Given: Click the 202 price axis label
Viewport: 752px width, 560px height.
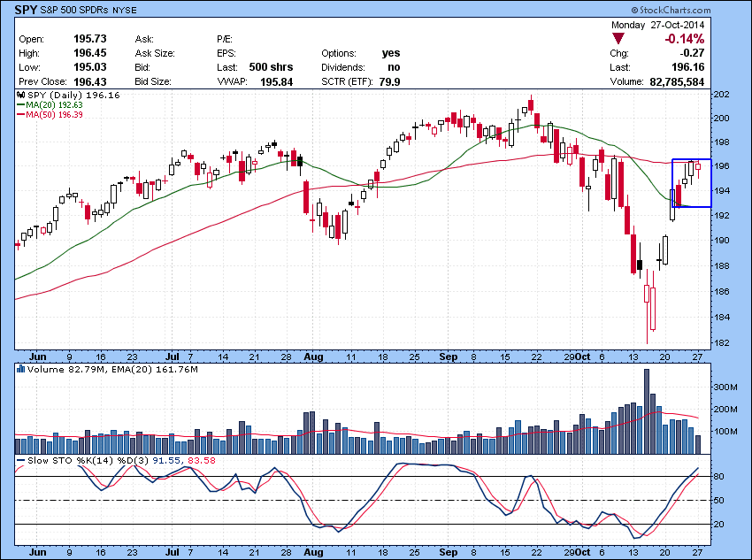Looking at the screenshot, I should pos(722,95).
